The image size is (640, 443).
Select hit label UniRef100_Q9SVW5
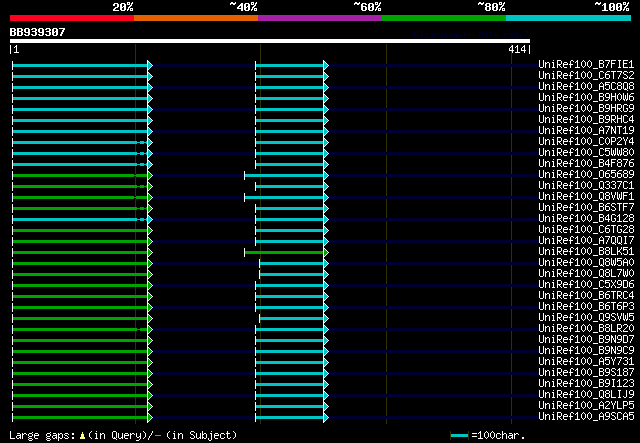pyautogui.click(x=587, y=318)
